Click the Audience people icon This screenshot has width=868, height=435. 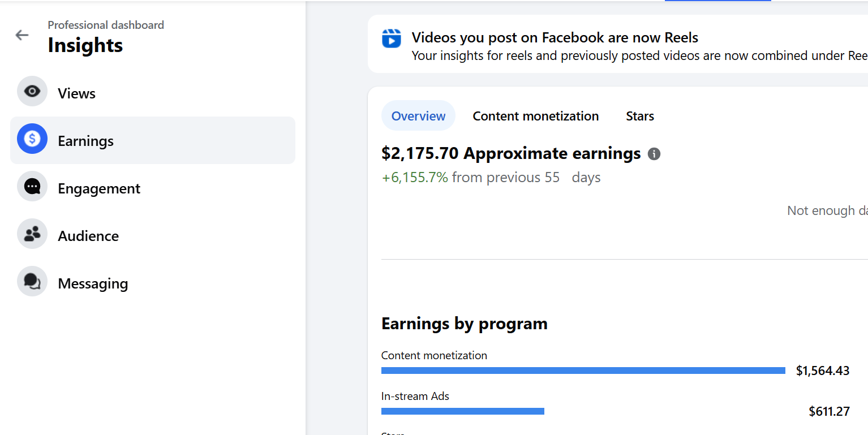coord(32,234)
